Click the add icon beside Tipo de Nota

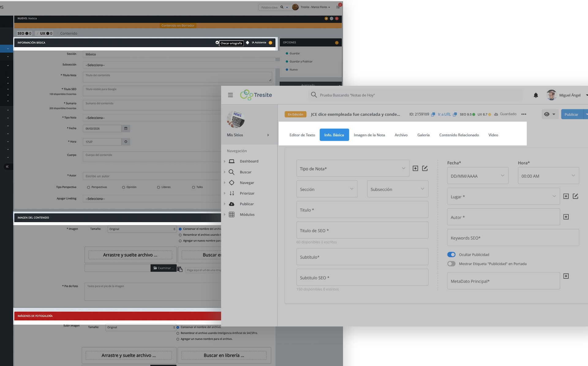[415, 168]
